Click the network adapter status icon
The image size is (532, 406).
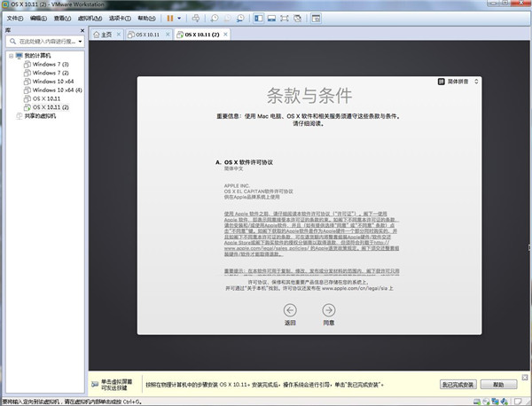(x=496, y=402)
